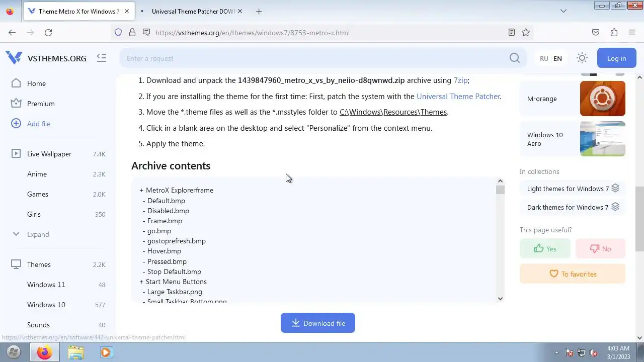Viewport: 644px width, 362px height.
Task: Select Start Menu Buttons folder entry
Action: pyautogui.click(x=176, y=282)
